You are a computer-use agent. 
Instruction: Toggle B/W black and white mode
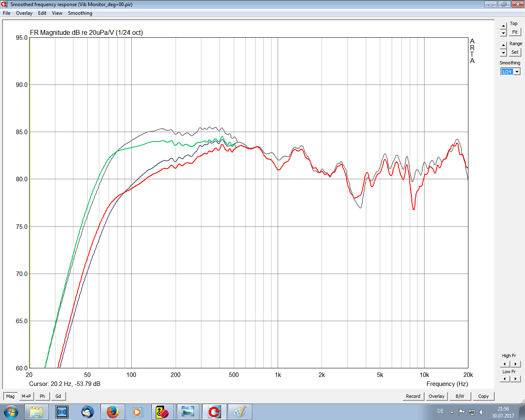click(x=460, y=396)
